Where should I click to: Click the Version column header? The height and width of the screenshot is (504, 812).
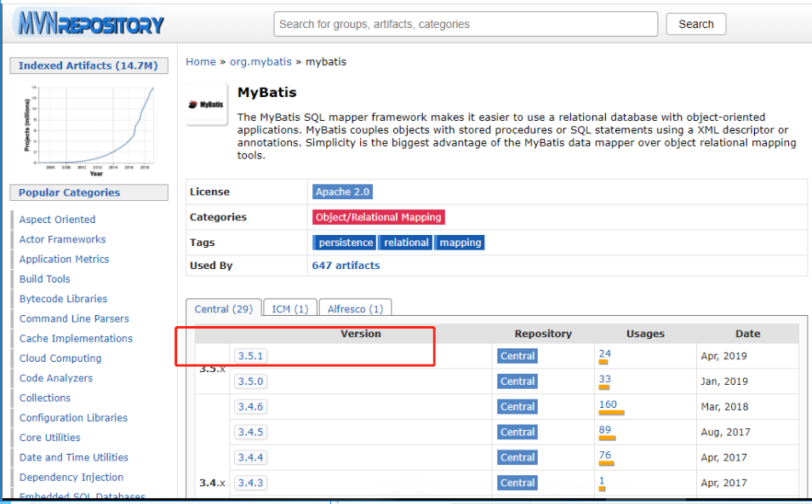[360, 334]
